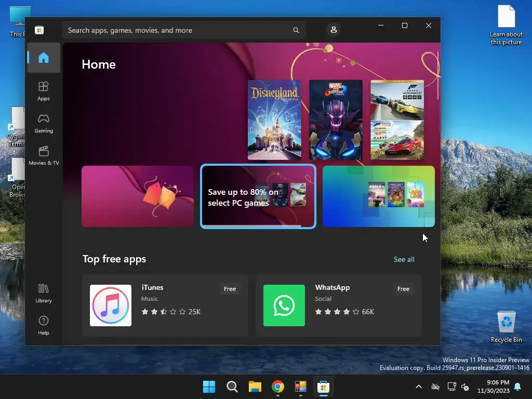This screenshot has width=532, height=399.
Task: Click the Store window vertical scrollbar
Action: tap(437, 76)
